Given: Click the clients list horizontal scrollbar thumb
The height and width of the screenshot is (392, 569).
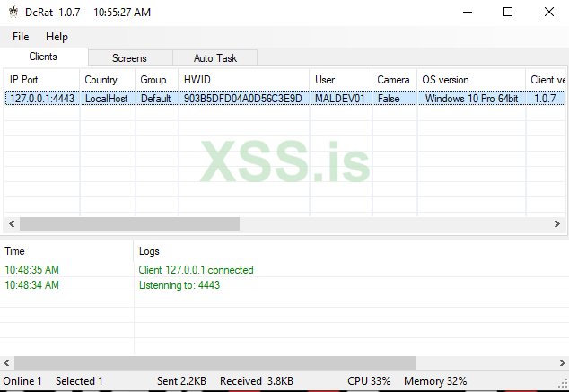Looking at the screenshot, I should coord(129,223).
